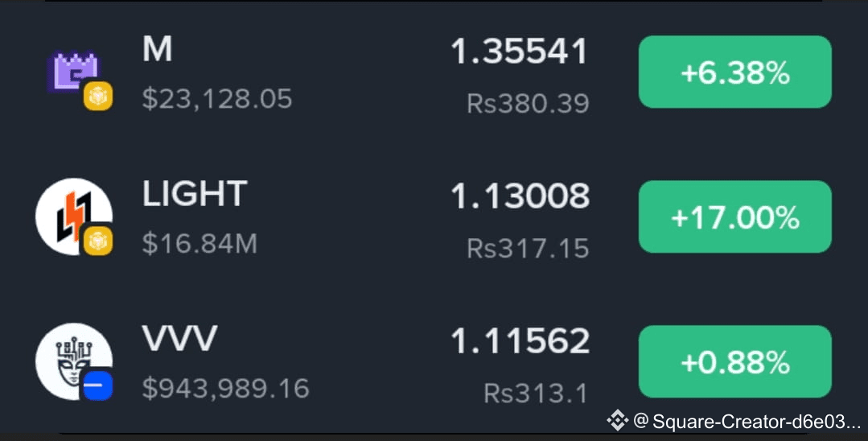Select the VVV token name
Screen dimensions: 868x441
point(179,339)
